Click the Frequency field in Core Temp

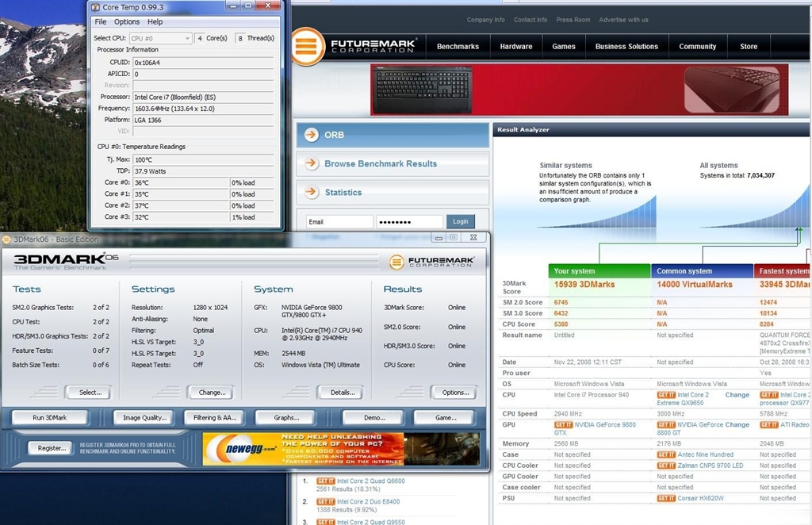pos(203,108)
